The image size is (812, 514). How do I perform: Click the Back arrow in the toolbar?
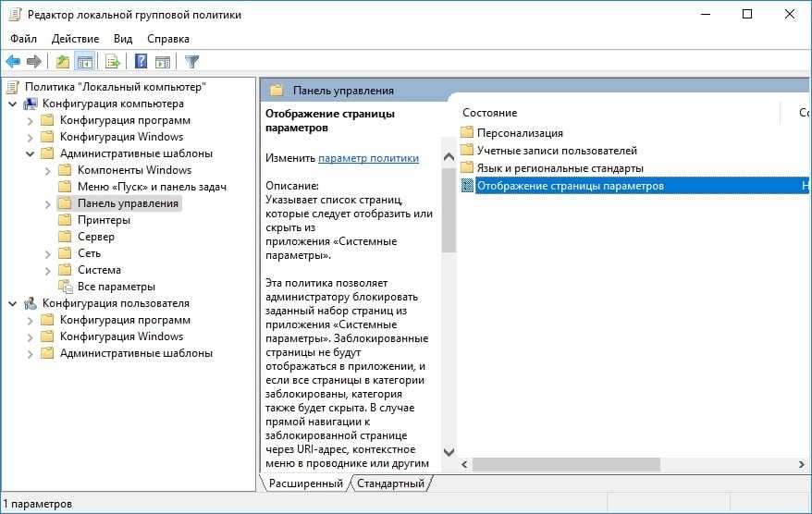coord(13,62)
